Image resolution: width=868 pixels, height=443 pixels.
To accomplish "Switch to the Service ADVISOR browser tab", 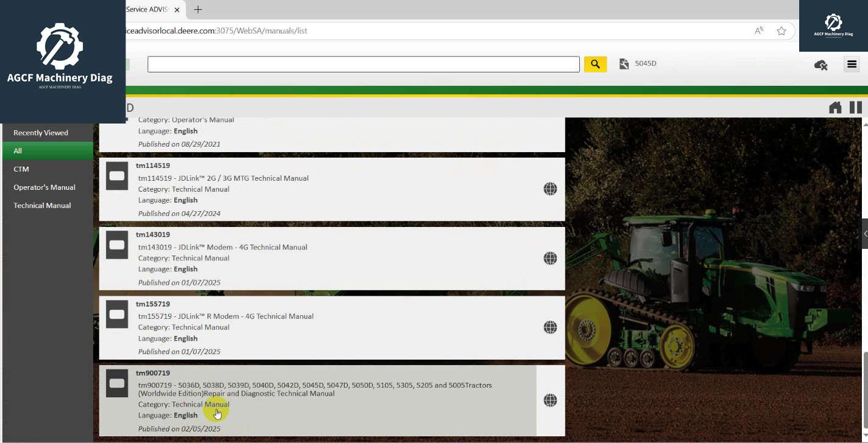I will click(146, 9).
